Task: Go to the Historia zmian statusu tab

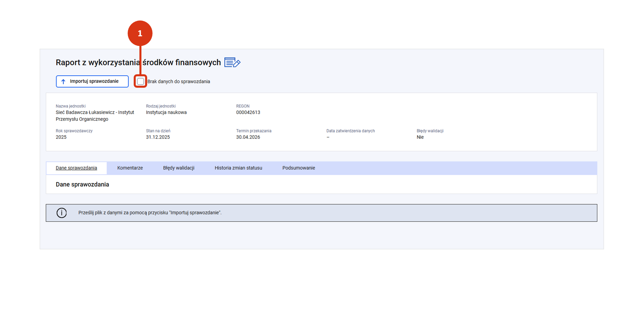Action: pos(238,168)
